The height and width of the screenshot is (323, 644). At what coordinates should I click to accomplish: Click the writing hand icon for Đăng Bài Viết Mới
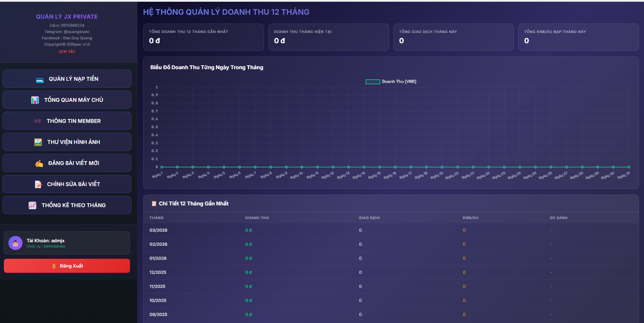pyautogui.click(x=39, y=163)
